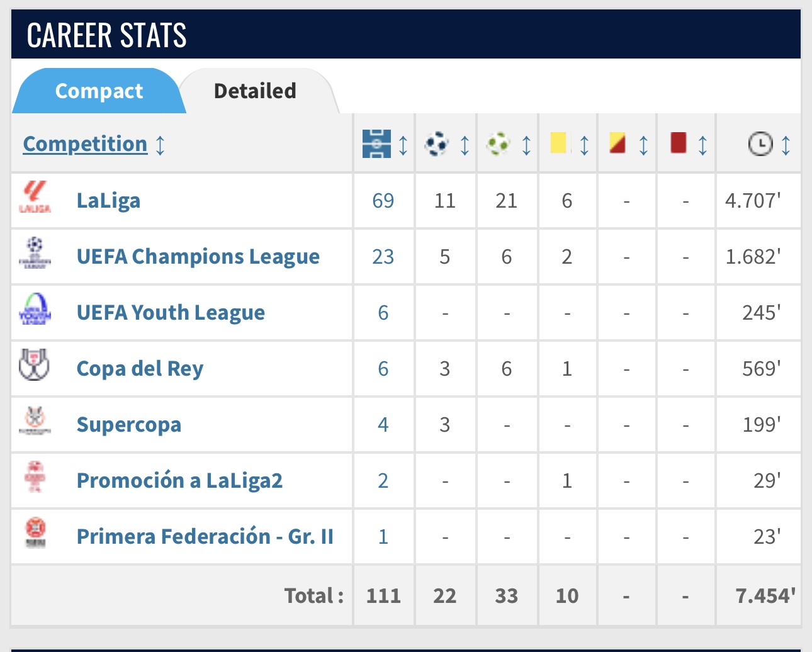The height and width of the screenshot is (652, 812).
Task: Click the 69 LaLiga appearances number
Action: click(x=383, y=201)
